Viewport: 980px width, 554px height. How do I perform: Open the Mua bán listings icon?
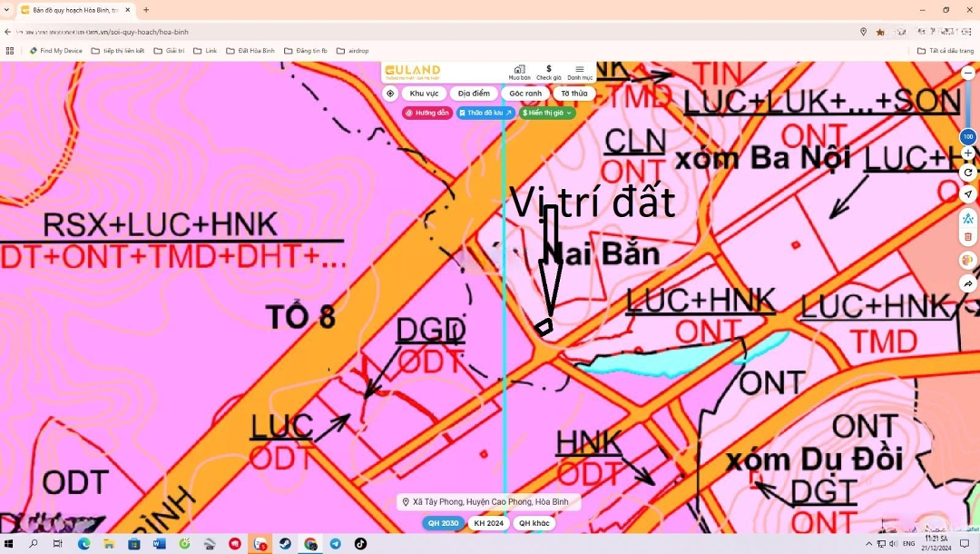point(519,72)
